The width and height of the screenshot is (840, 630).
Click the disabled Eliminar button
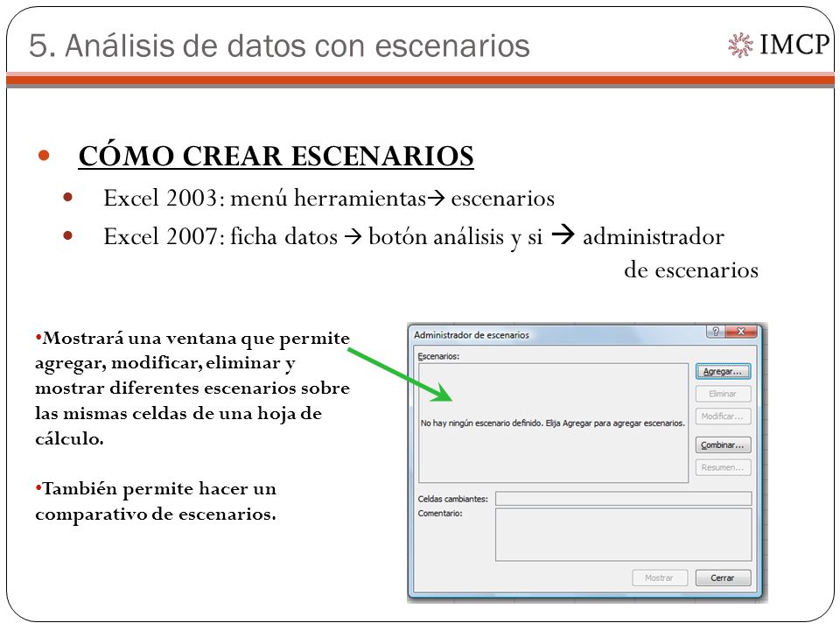(x=723, y=394)
